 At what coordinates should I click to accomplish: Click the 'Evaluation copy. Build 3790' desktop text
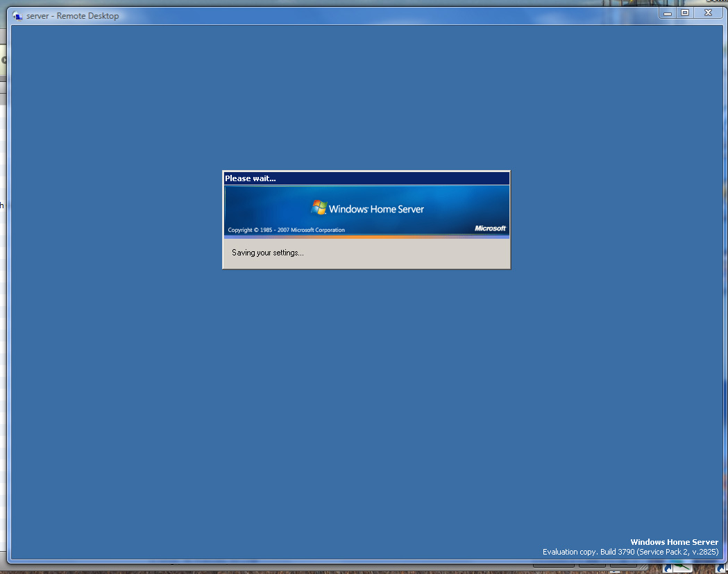coord(630,552)
